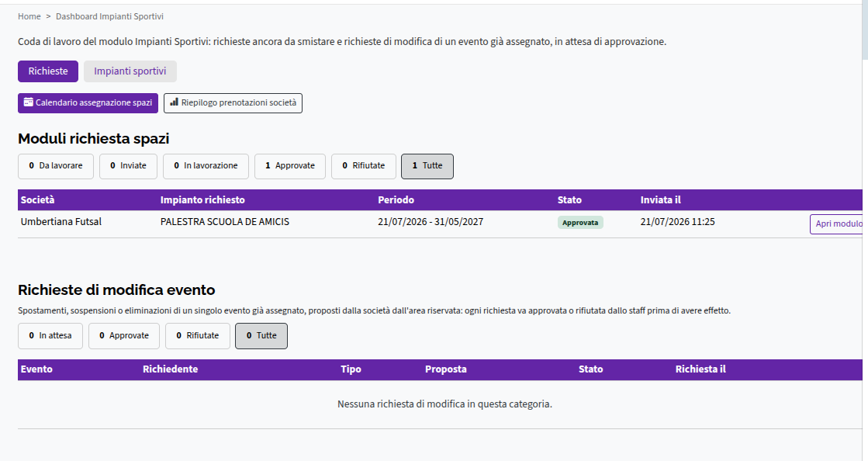868x461 pixels.
Task: Click the vertical scrollbar thumb at right edge
Action: tap(865, 30)
